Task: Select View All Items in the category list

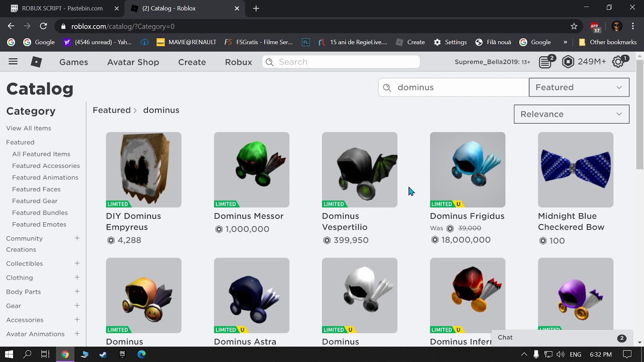Action: tap(29, 128)
